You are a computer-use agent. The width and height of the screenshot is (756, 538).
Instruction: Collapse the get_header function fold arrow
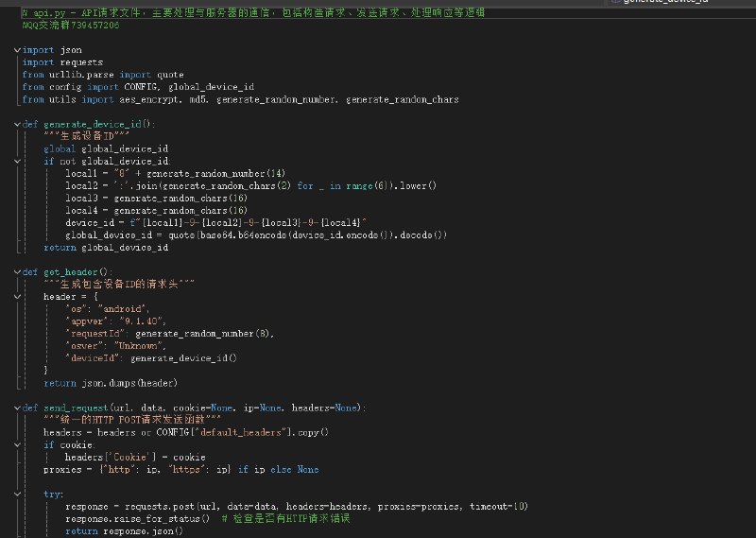point(17,272)
